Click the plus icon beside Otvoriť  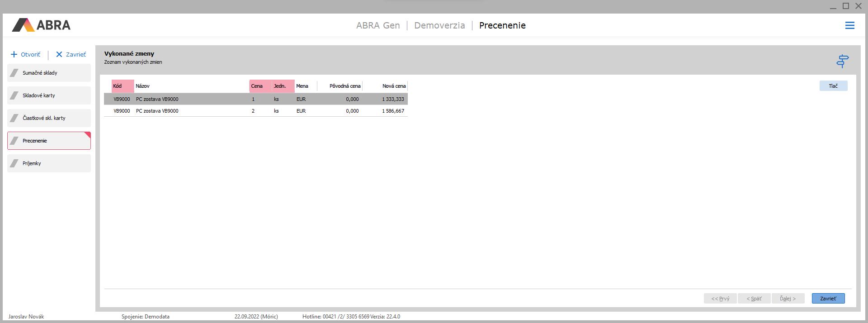14,55
